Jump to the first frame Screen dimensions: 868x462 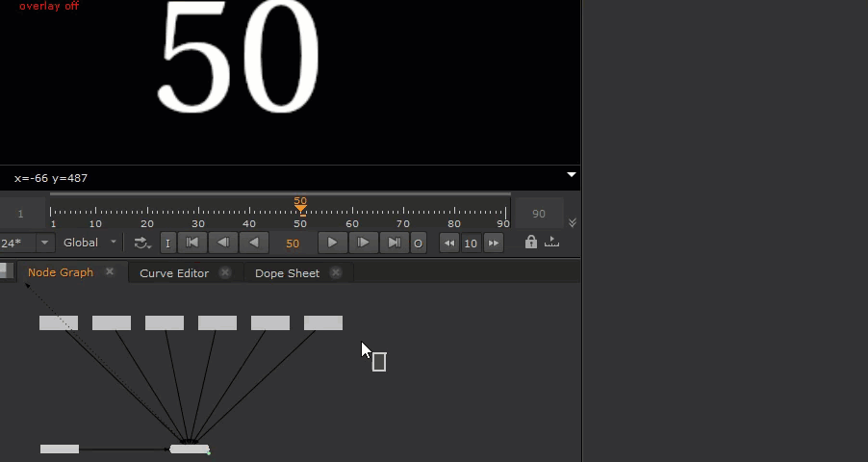point(192,243)
